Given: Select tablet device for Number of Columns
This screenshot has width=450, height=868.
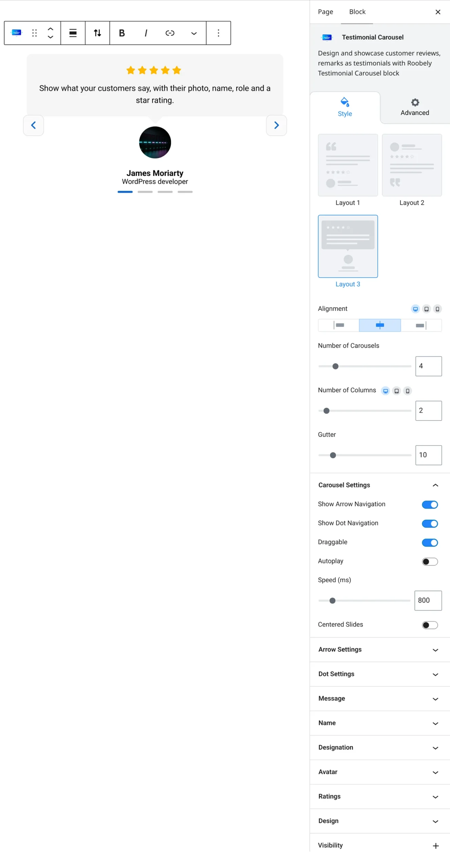Looking at the screenshot, I should click(396, 391).
